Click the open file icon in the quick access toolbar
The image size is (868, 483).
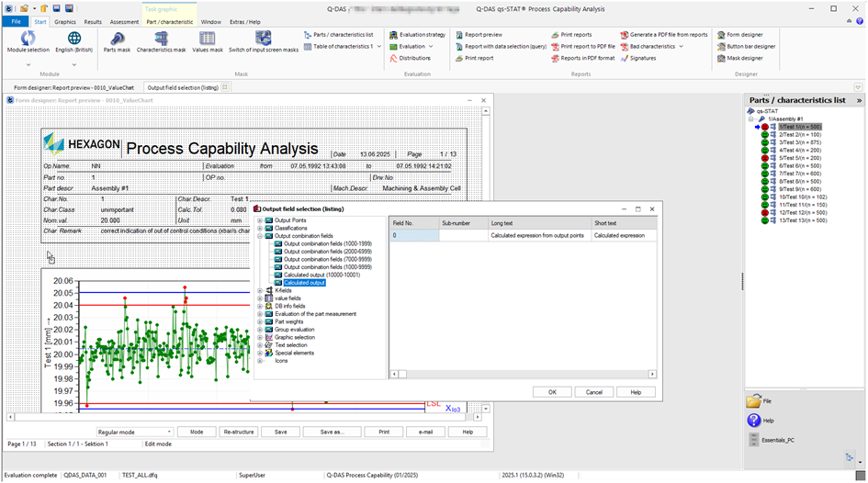pos(25,8)
